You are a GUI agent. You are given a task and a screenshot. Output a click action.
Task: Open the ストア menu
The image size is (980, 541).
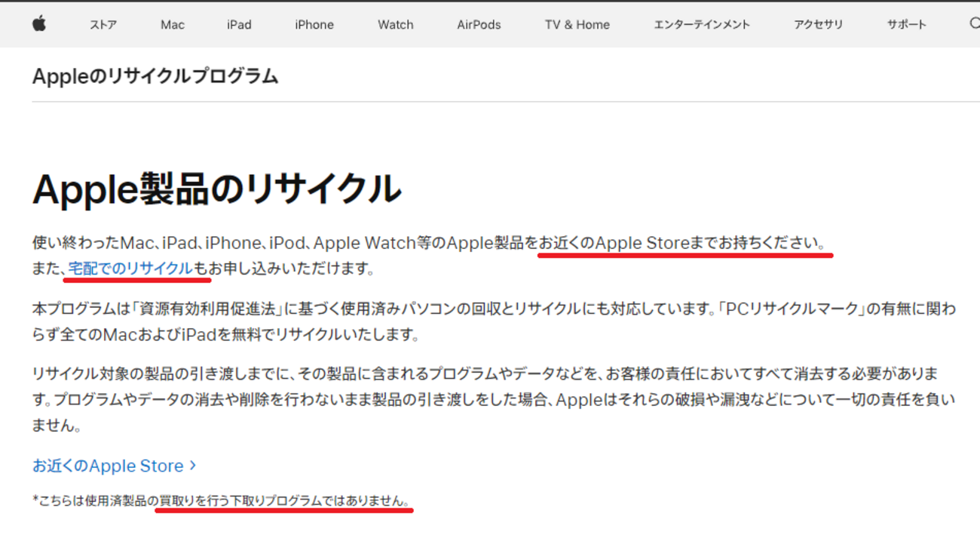[x=103, y=25]
